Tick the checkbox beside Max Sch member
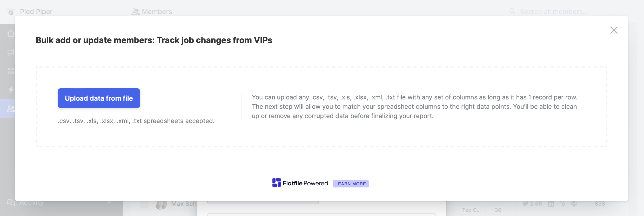This screenshot has width=644, height=216. [x=144, y=204]
